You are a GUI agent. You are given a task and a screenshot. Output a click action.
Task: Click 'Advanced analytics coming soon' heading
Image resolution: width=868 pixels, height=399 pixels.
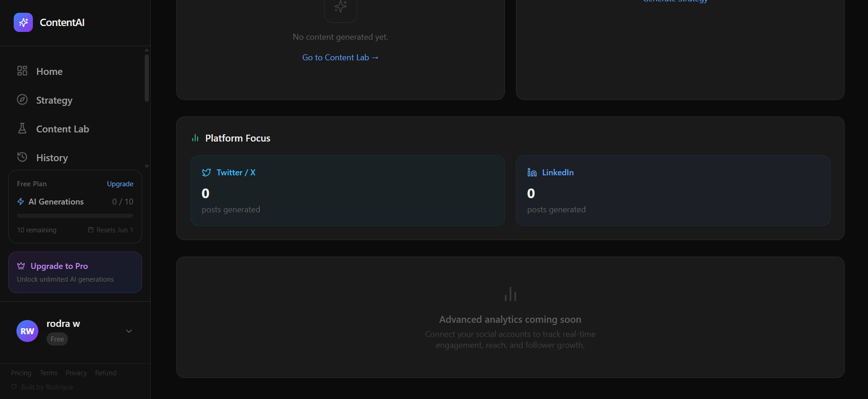point(510,319)
